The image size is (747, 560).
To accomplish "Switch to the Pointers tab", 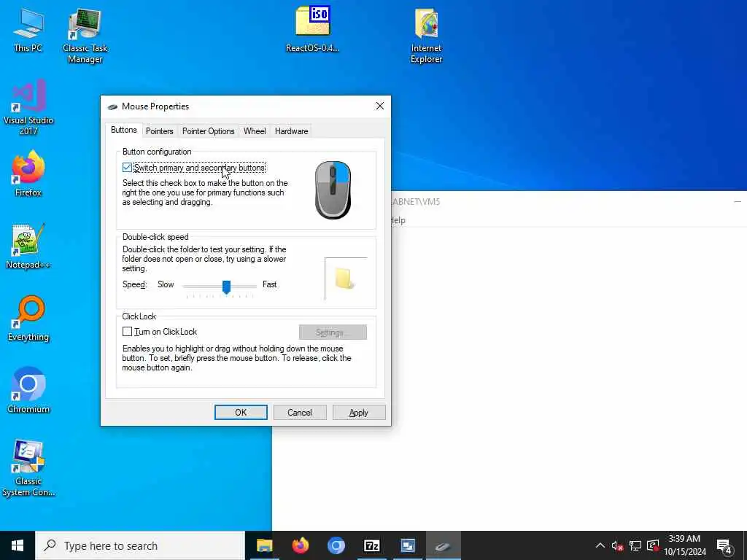I will pos(159,131).
